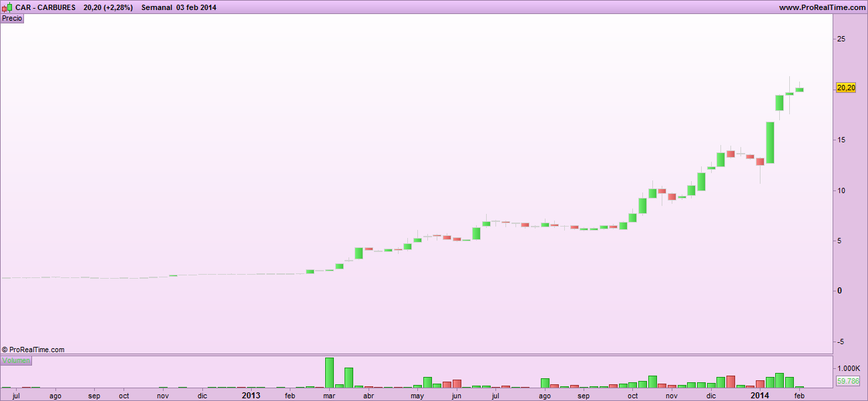The image size is (868, 401).
Task: Click the 59.786 volume value tag
Action: (x=847, y=381)
